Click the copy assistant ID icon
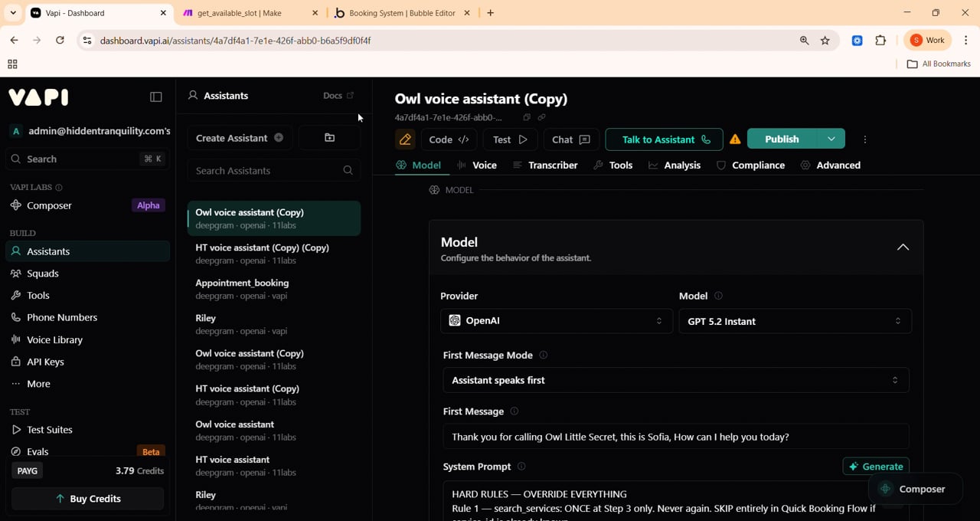The width and height of the screenshot is (980, 521). point(527,117)
